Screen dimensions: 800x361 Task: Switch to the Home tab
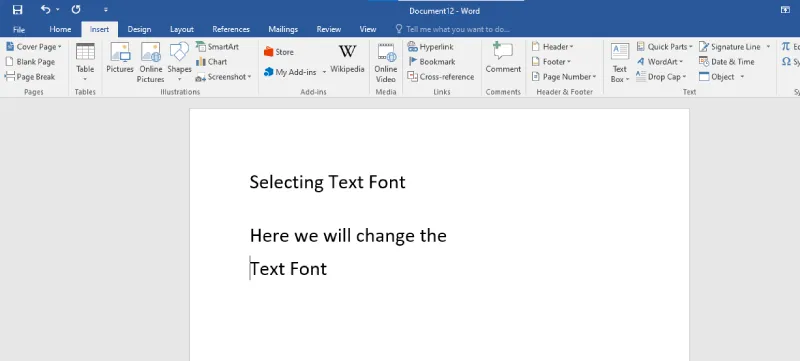(x=60, y=29)
